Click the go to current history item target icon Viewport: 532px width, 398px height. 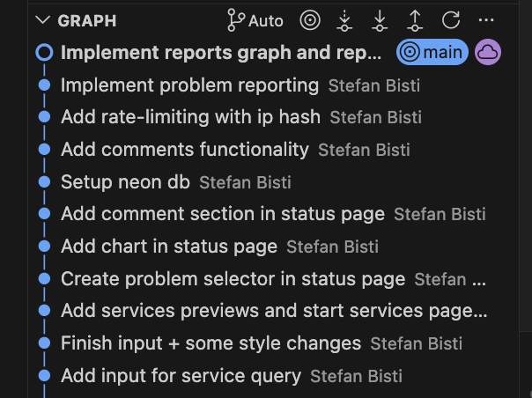click(310, 20)
